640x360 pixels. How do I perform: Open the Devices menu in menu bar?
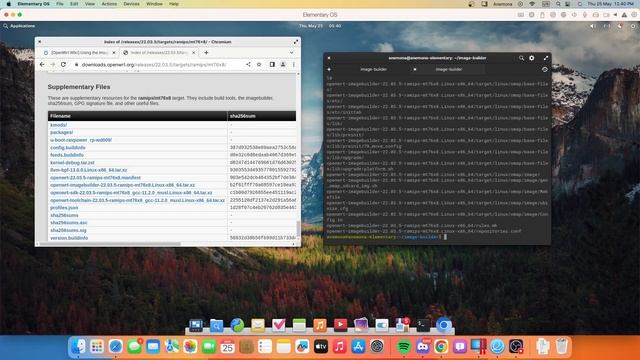131,4
